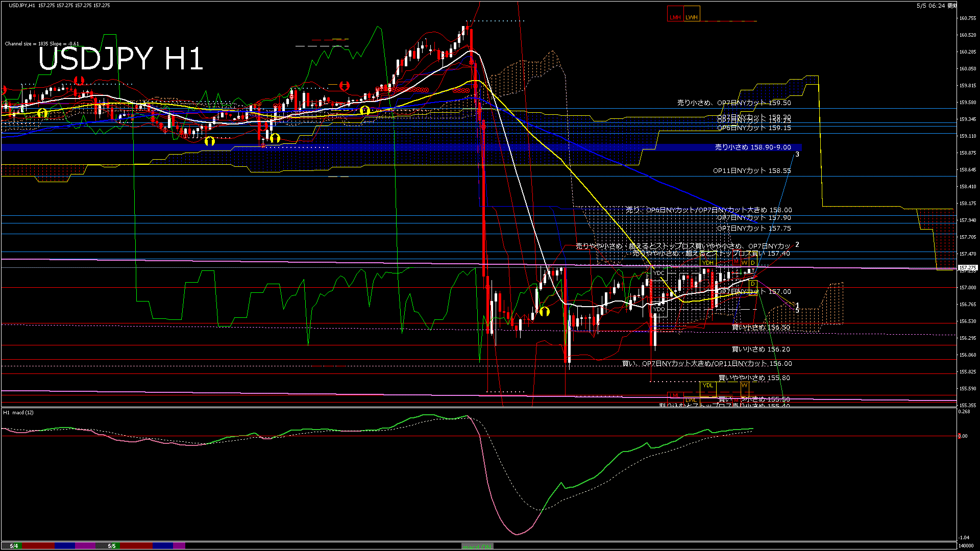
Task: Click the Channel size Slope info text
Action: [x=42, y=44]
